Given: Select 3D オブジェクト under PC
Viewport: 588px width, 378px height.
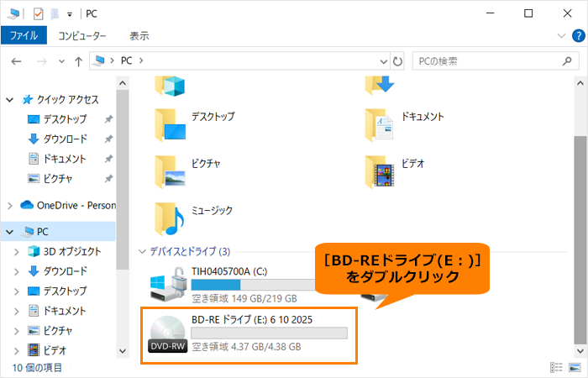Looking at the screenshot, I should coord(64,251).
